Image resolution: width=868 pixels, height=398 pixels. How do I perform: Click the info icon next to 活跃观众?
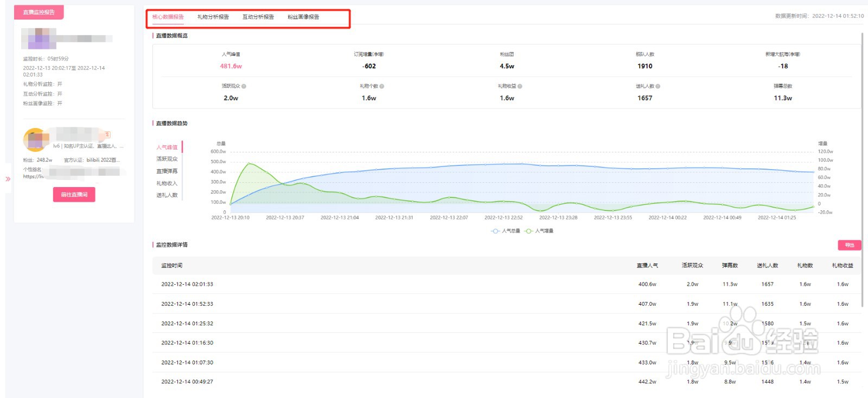point(244,86)
